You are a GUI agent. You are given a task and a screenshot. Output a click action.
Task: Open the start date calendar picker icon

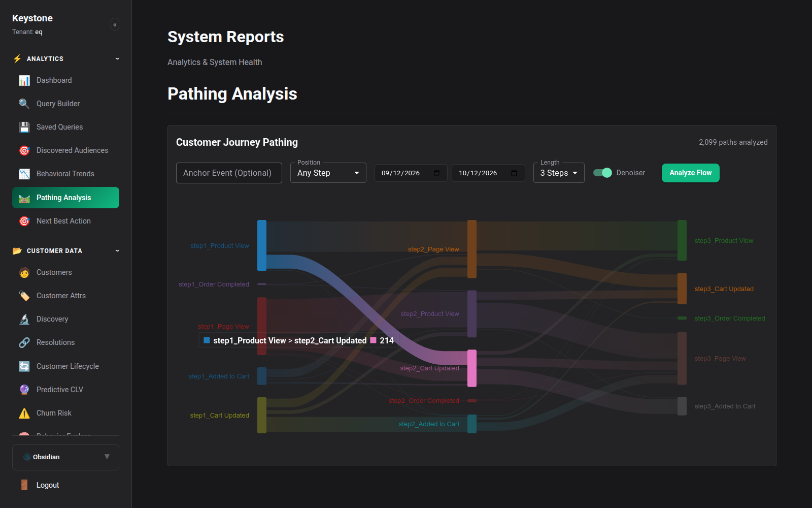pos(437,173)
